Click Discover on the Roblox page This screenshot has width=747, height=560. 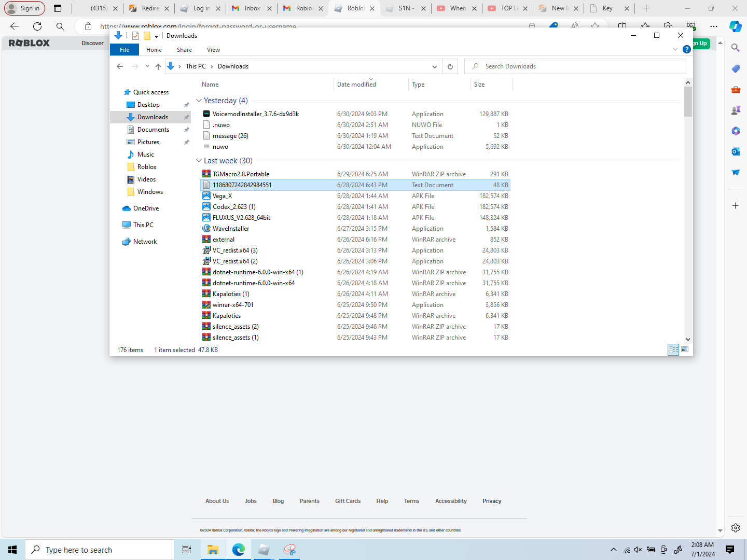[x=92, y=43]
